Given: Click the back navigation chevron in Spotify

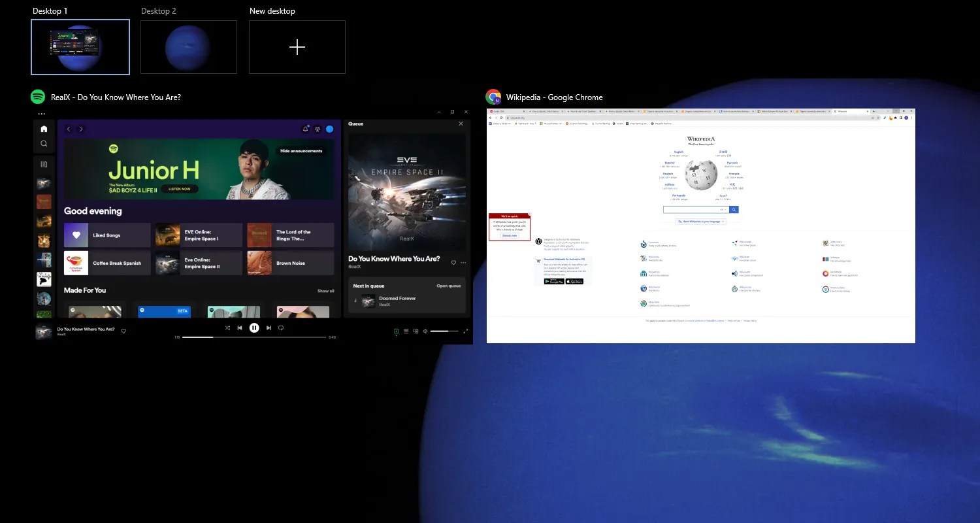Looking at the screenshot, I should coord(69,129).
